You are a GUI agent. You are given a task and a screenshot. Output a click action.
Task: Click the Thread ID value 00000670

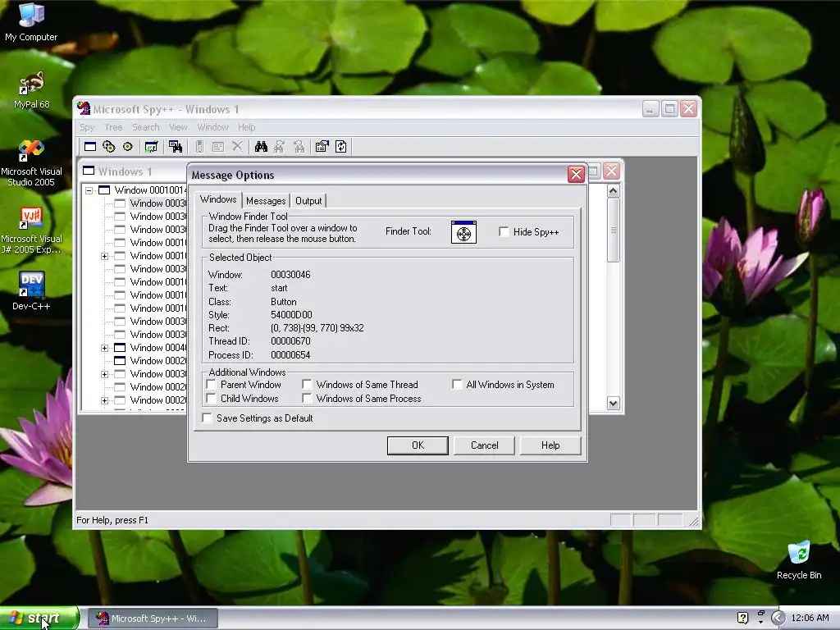tap(290, 340)
